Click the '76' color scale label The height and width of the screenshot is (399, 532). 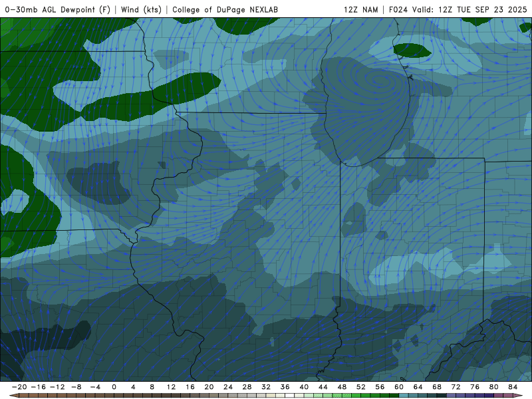[x=475, y=387]
